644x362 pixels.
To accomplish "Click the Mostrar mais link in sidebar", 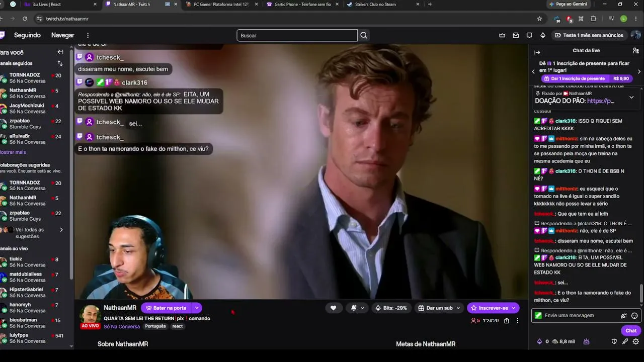I will click(x=13, y=152).
